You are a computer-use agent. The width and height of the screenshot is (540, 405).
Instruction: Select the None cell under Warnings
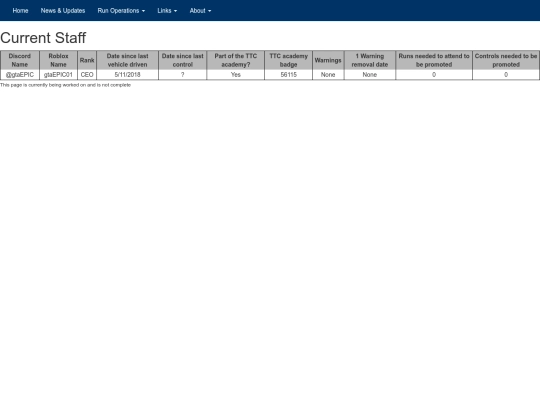tap(328, 75)
